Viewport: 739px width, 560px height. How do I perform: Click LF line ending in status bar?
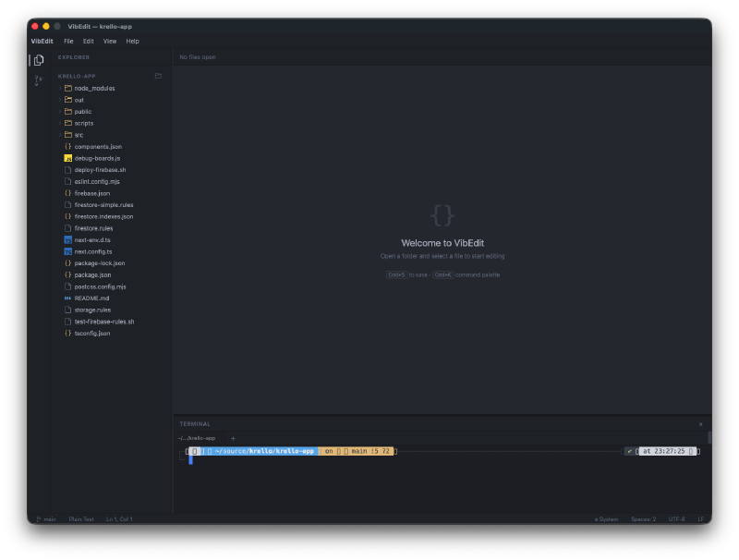pyautogui.click(x=700, y=519)
